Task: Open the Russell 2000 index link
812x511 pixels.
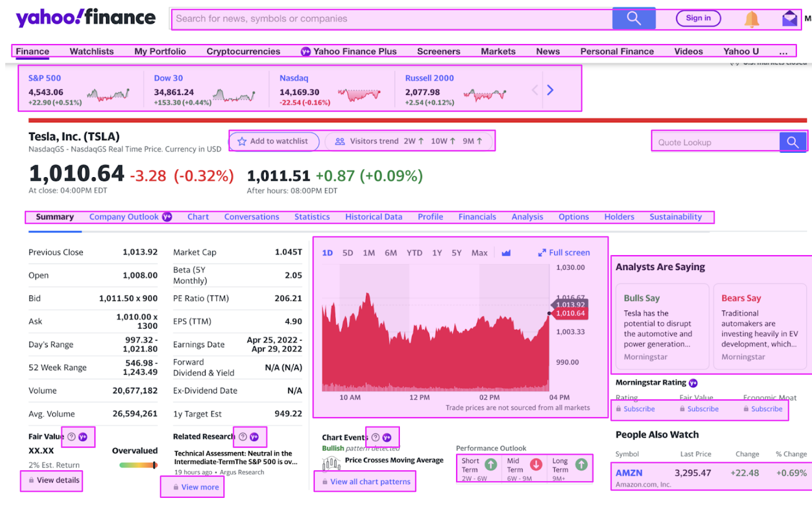Action: click(429, 78)
